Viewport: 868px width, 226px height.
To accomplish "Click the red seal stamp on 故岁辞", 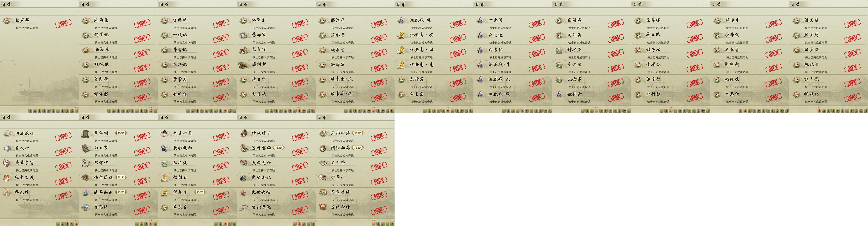I will click(63, 24).
